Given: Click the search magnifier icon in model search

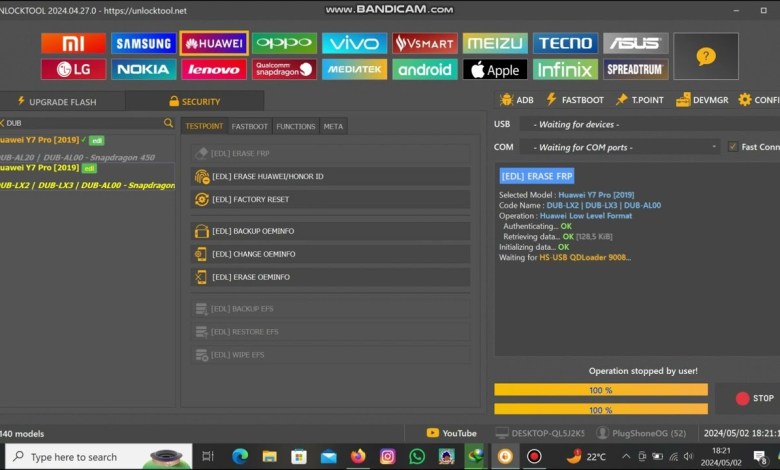Looking at the screenshot, I should click(x=168, y=123).
